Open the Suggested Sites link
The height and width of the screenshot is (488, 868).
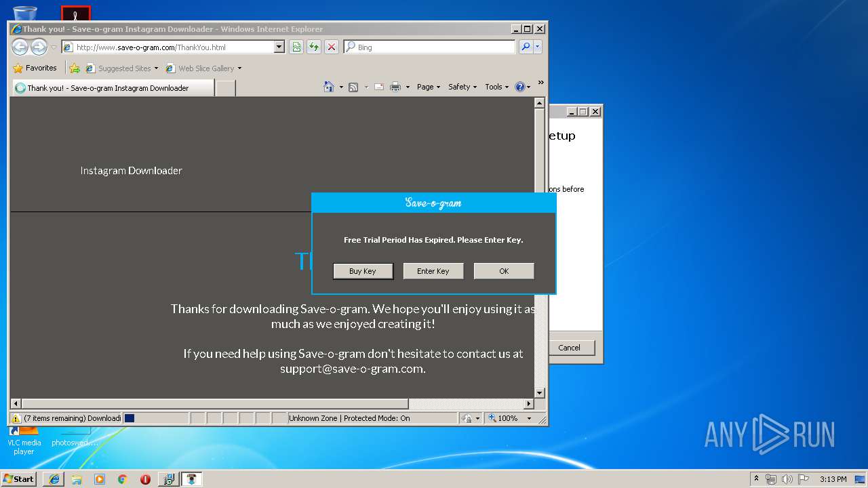click(122, 68)
